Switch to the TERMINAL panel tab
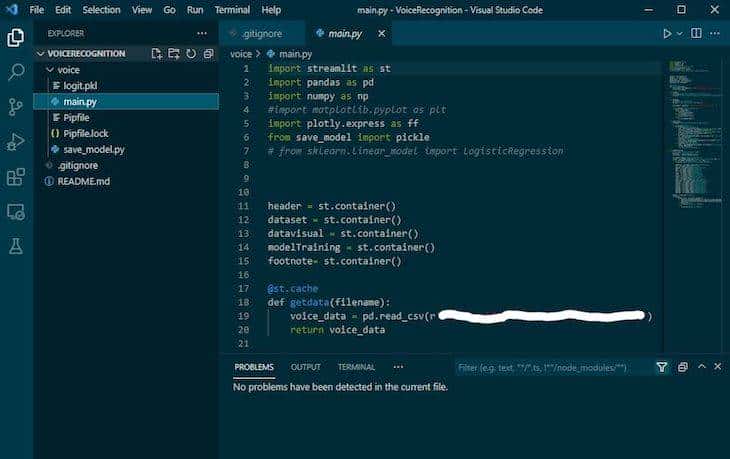Image resolution: width=730 pixels, height=459 pixels. pyautogui.click(x=356, y=367)
